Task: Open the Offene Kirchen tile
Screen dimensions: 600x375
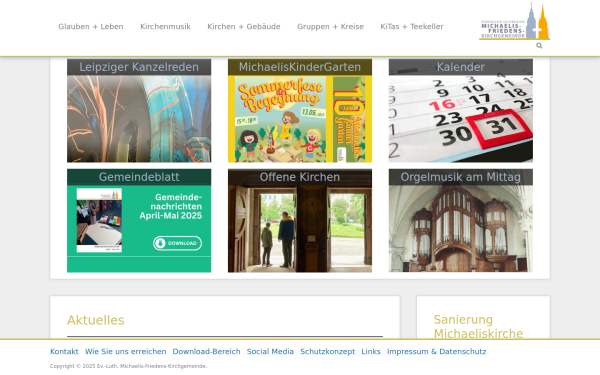Action: tap(300, 221)
